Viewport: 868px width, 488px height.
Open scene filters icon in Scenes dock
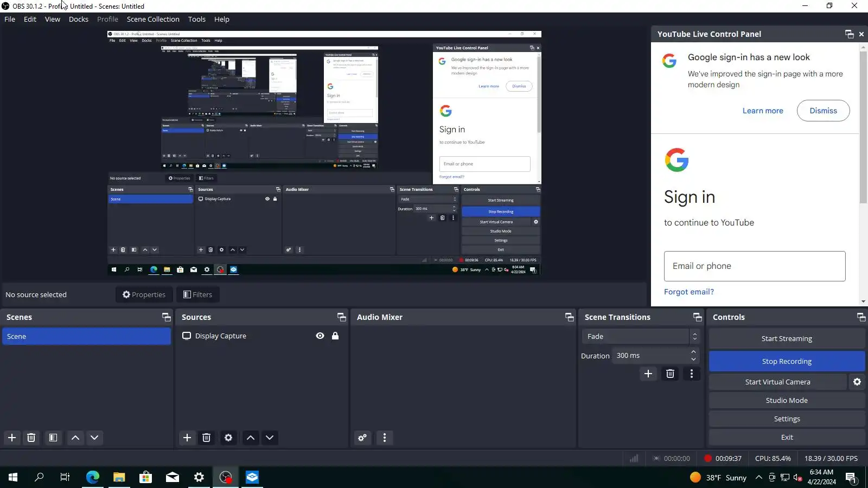(x=53, y=438)
